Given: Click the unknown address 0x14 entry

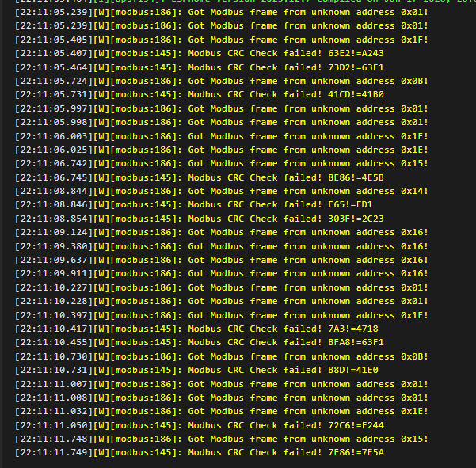Looking at the screenshot, I should (414, 191).
